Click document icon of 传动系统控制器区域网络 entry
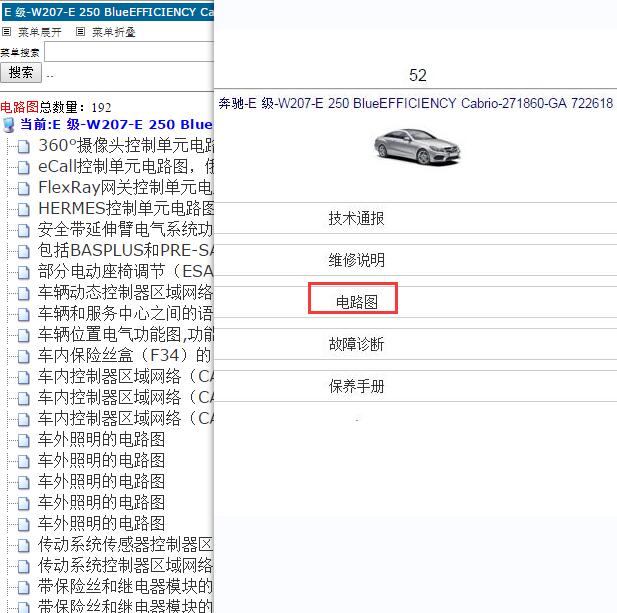 click(24, 567)
